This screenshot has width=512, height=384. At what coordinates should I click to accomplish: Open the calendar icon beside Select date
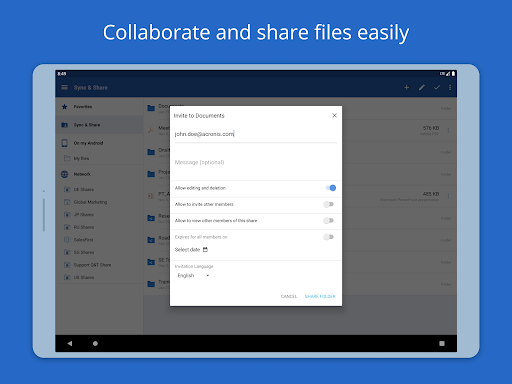205,250
